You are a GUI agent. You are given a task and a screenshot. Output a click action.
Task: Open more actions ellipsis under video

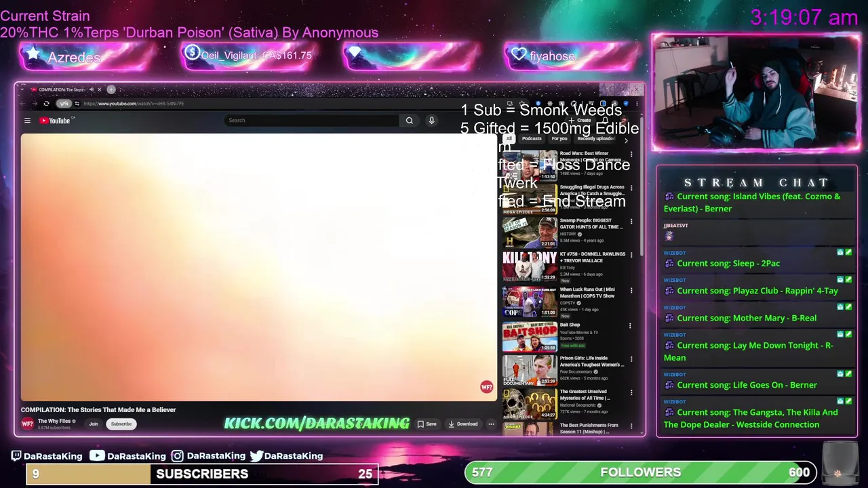(491, 424)
